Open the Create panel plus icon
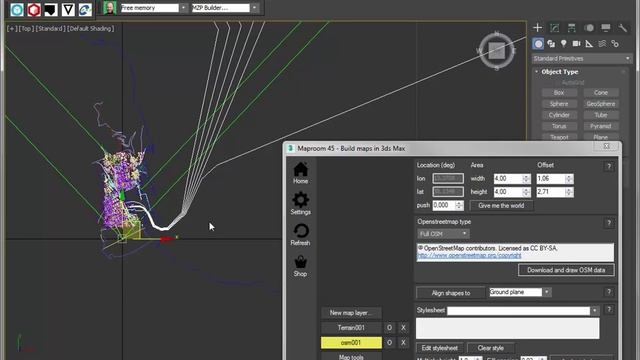Screen dimensions: 640x360 pyautogui.click(x=538, y=27)
